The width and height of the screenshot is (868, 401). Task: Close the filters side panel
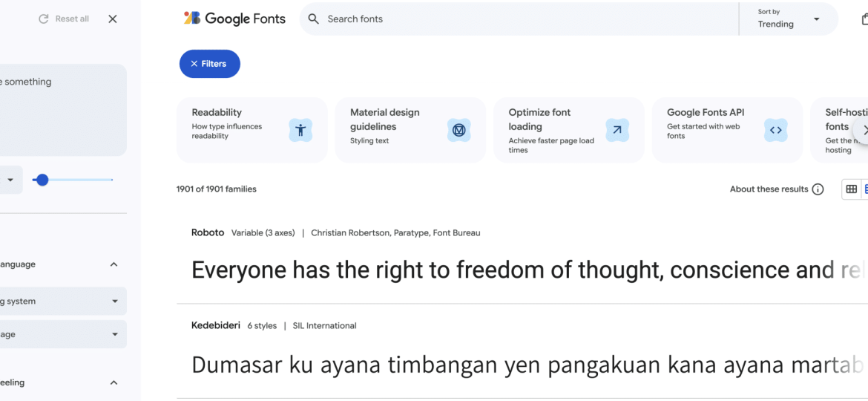click(x=113, y=19)
